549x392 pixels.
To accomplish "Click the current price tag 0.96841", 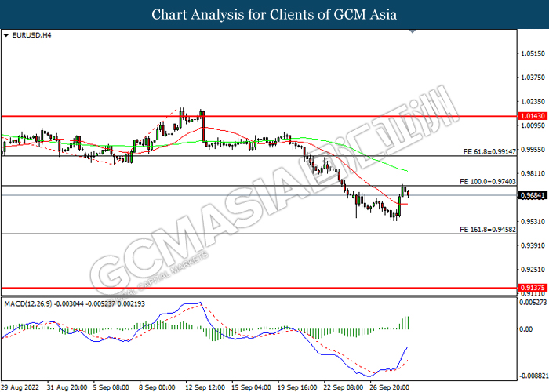I will [533, 195].
